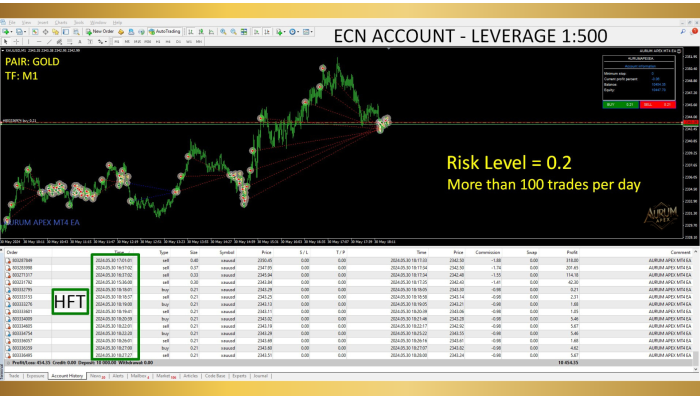700x400 pixels.
Task: Select the M1 timeframe button
Action: 117,42
